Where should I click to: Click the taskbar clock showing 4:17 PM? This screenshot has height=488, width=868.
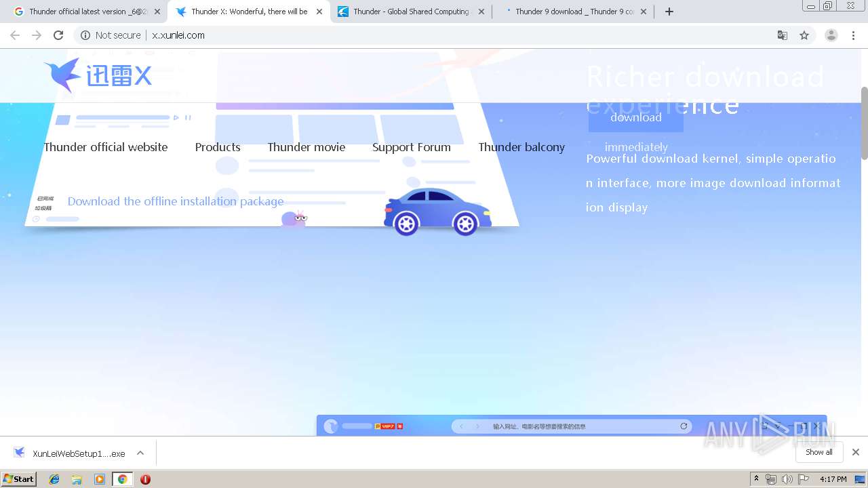833,479
